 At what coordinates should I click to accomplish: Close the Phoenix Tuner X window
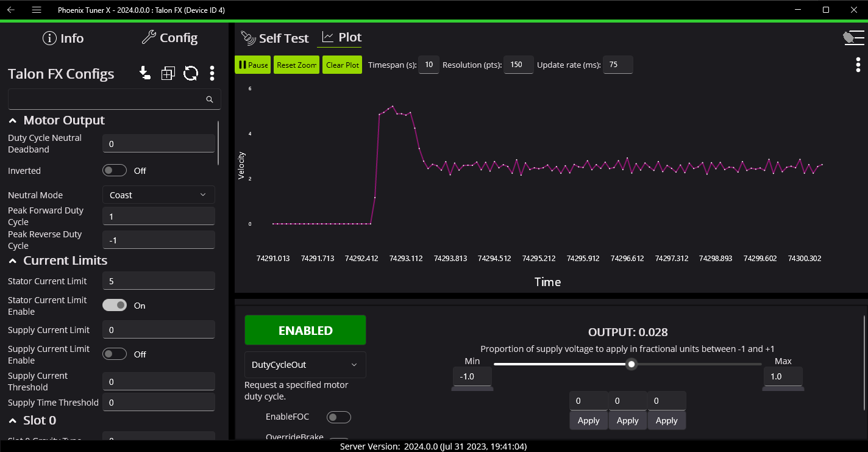click(854, 10)
